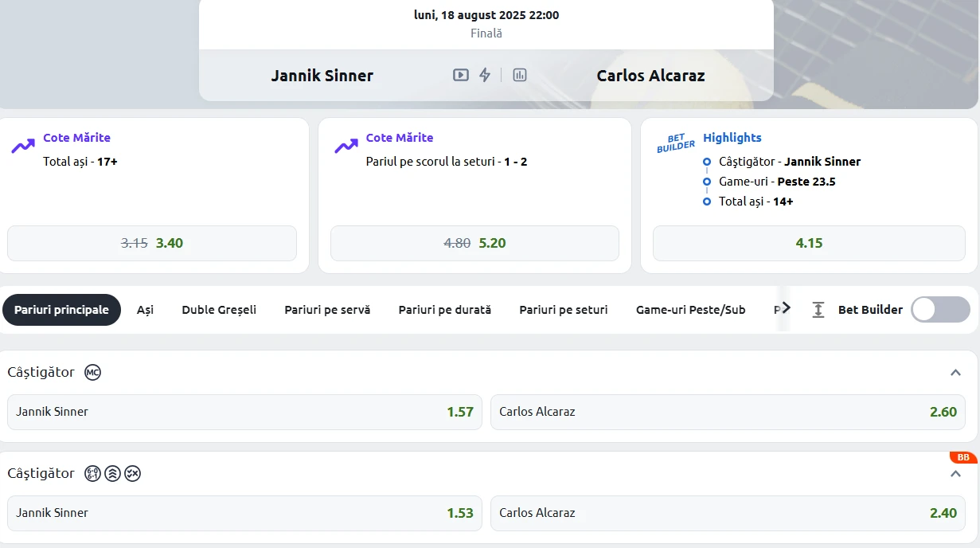Click the triple chevron boost icon
The image size is (980, 548).
pyautogui.click(x=113, y=474)
